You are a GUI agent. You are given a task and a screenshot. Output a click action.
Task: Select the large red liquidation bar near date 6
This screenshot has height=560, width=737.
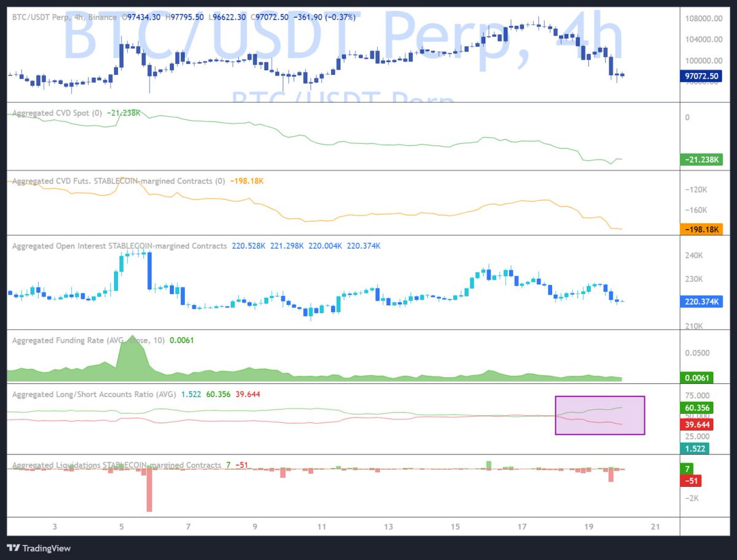coord(149,490)
